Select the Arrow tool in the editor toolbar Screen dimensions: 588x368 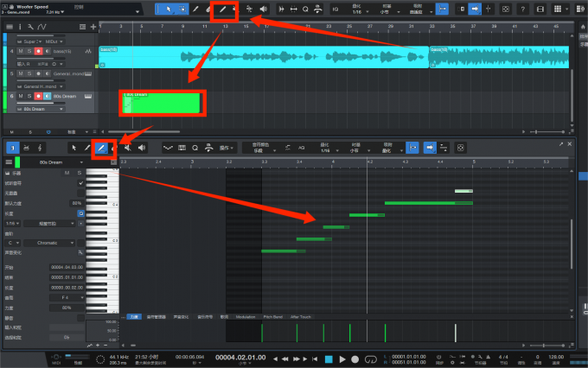click(74, 148)
